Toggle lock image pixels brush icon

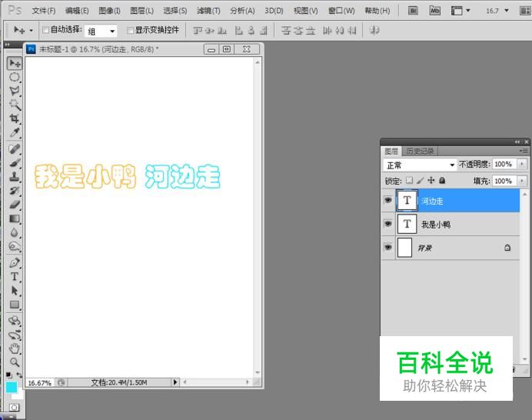[x=421, y=180]
